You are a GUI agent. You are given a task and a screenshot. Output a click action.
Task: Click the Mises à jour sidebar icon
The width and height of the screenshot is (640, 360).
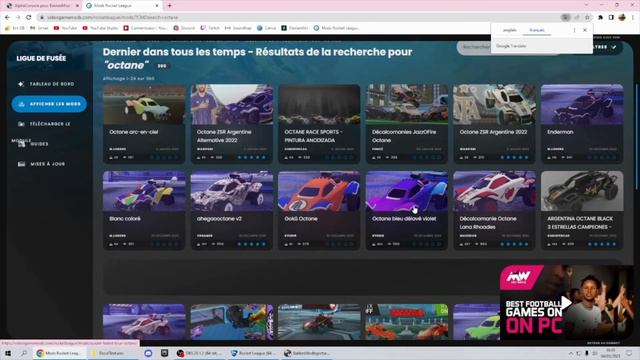coord(21,164)
